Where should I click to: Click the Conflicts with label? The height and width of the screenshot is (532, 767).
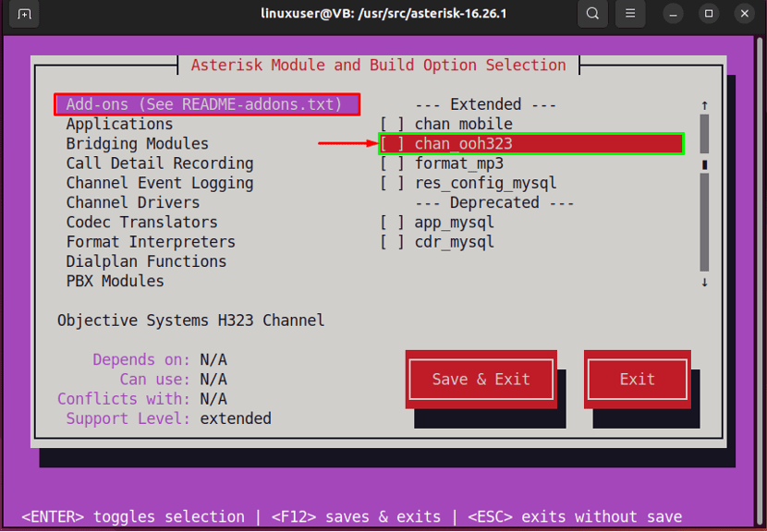pyautogui.click(x=124, y=400)
